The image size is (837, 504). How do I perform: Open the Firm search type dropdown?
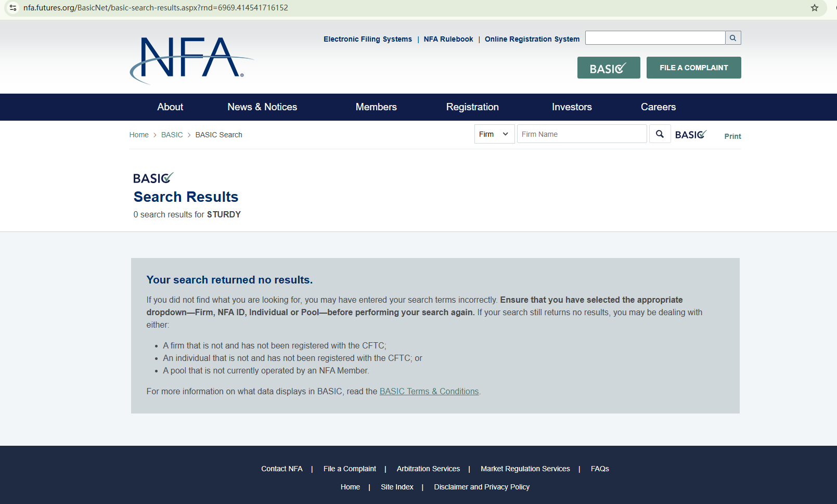(494, 134)
